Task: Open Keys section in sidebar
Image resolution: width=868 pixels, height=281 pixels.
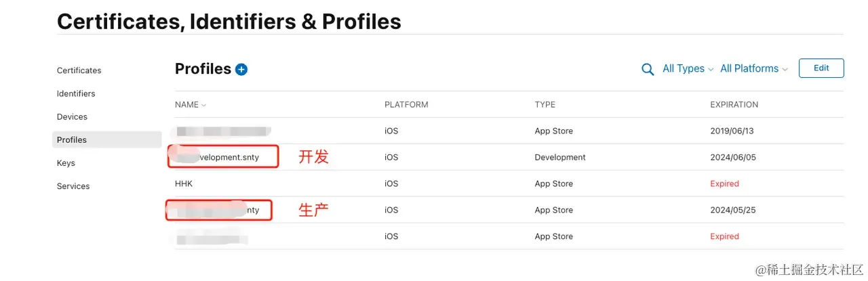Action: (x=66, y=163)
